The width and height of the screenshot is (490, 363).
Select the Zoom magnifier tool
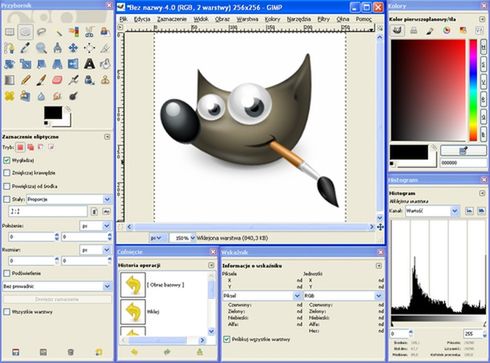point(41,48)
